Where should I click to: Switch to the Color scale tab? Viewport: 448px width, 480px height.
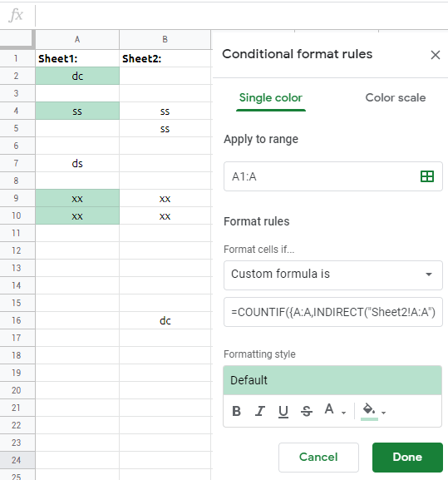click(395, 98)
